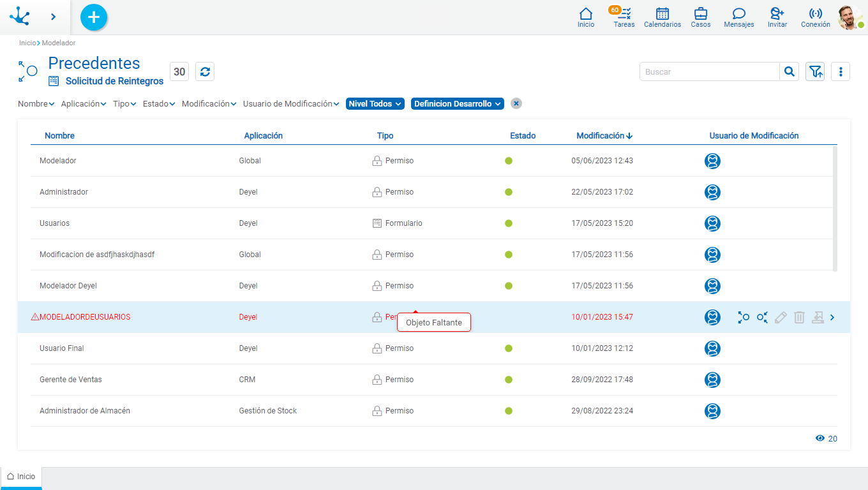Open Nombre filter dropdown
The image size is (868, 490).
pos(36,103)
